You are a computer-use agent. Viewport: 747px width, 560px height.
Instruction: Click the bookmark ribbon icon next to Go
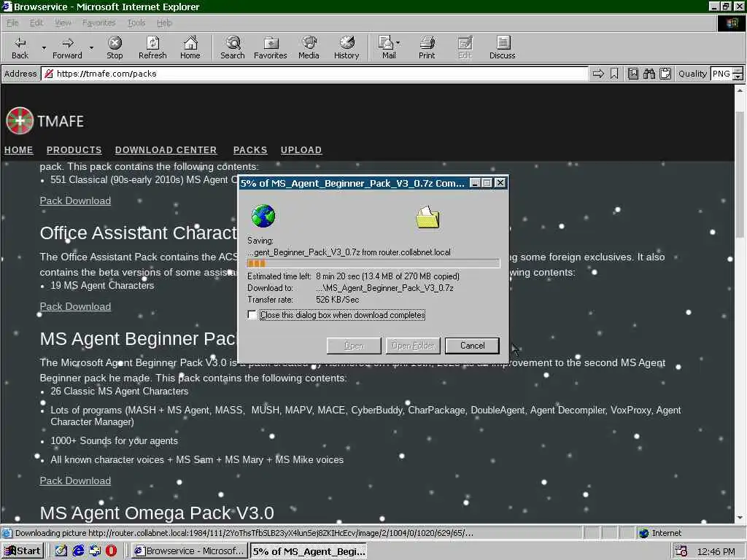coord(614,74)
